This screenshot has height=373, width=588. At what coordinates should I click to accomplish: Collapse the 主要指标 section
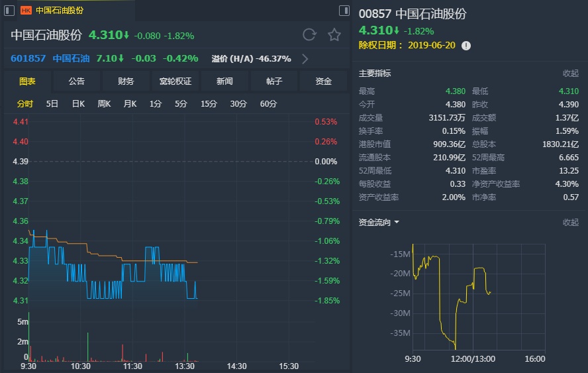[x=570, y=73]
